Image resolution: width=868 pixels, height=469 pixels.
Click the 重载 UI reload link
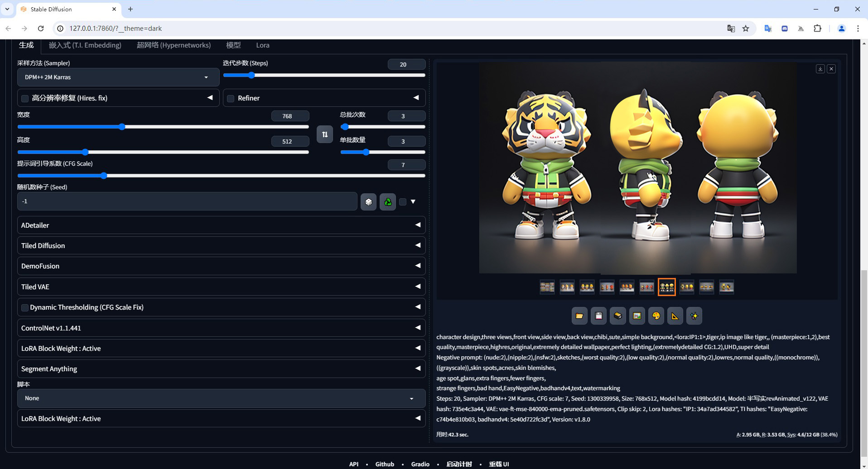point(499,464)
